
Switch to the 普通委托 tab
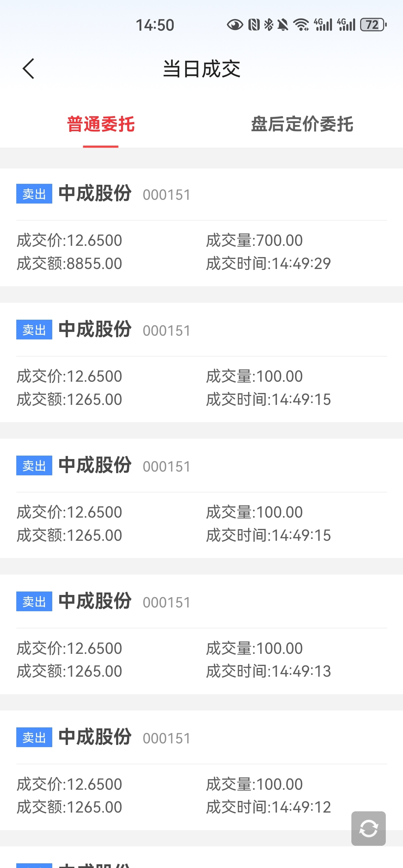[101, 124]
